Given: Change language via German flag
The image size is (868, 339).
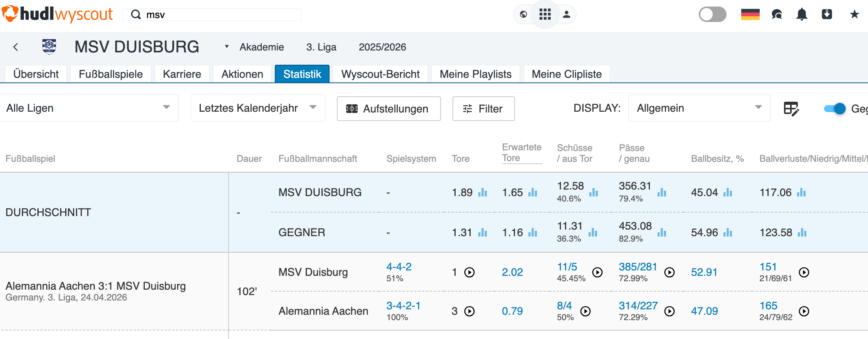Looking at the screenshot, I should tap(750, 15).
